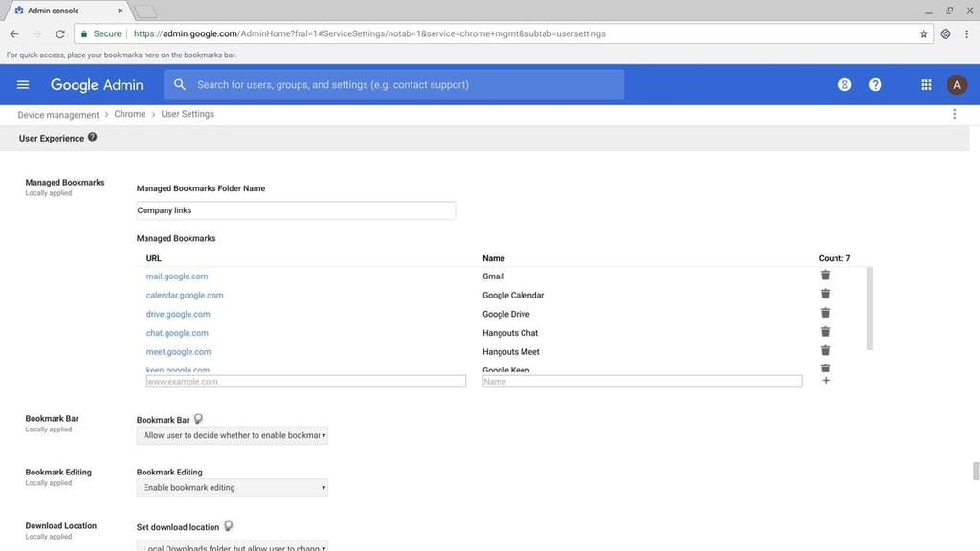Open the account avatar A
The image size is (980, 551).
[956, 84]
